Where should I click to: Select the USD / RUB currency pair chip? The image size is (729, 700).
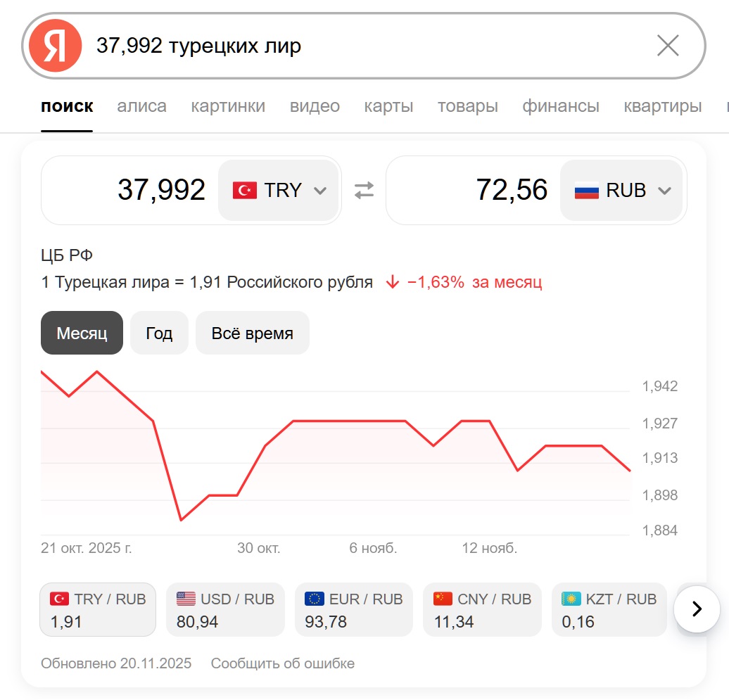(x=225, y=609)
